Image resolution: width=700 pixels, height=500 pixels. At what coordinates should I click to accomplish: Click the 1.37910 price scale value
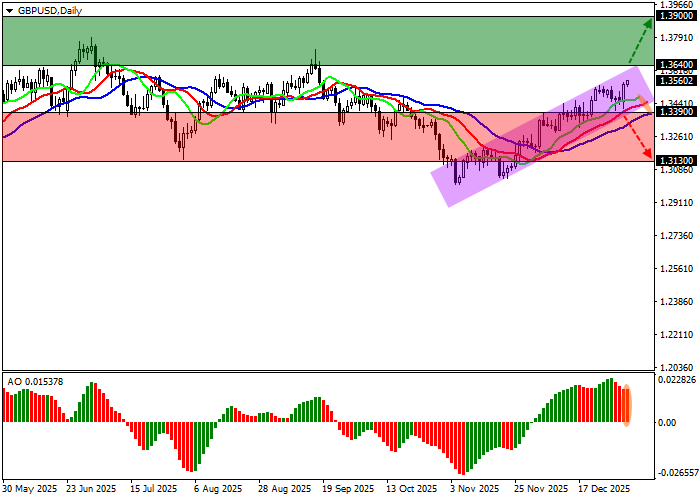click(677, 38)
